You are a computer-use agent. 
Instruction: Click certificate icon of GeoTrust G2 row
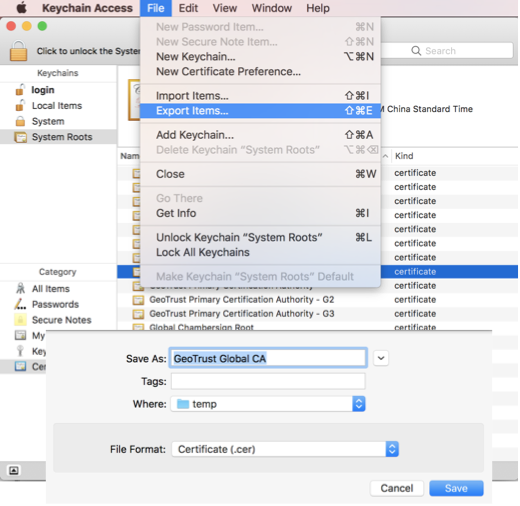click(138, 300)
